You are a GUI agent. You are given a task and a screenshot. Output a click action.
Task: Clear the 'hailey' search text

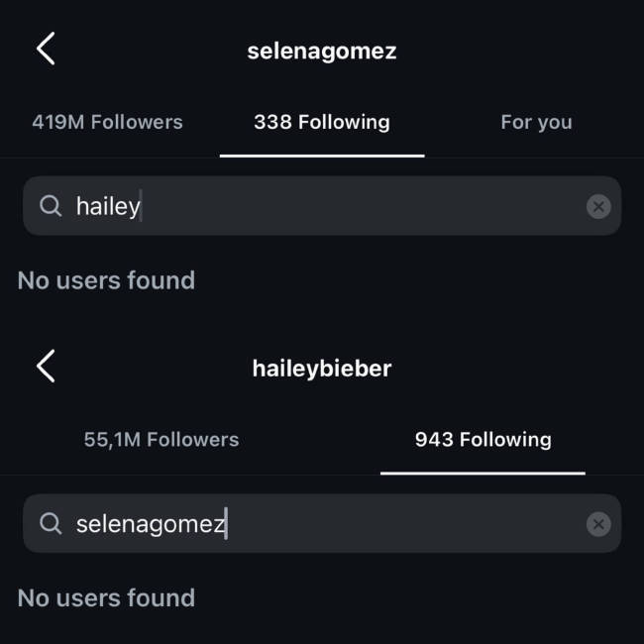597,206
